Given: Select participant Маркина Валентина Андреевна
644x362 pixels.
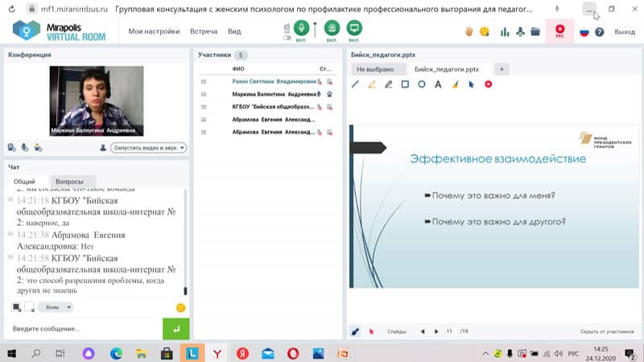Looking at the screenshot, I should (274, 94).
